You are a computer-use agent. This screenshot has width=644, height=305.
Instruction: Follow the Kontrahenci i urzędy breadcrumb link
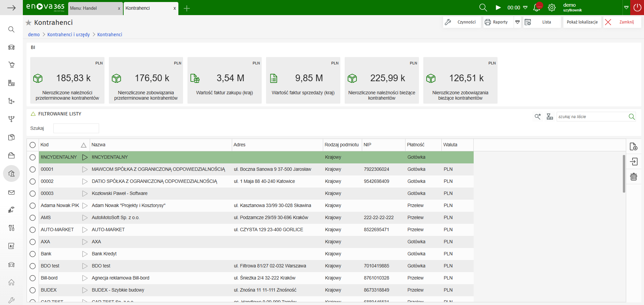click(69, 35)
